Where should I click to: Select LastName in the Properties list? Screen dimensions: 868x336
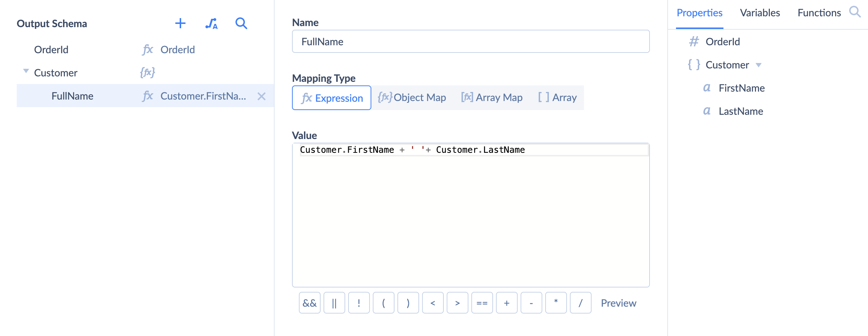point(741,111)
